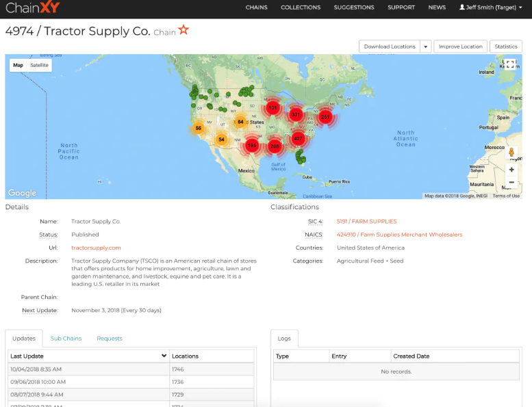
Task: Toggle sort arrow on Last Update column
Action: coord(164,356)
